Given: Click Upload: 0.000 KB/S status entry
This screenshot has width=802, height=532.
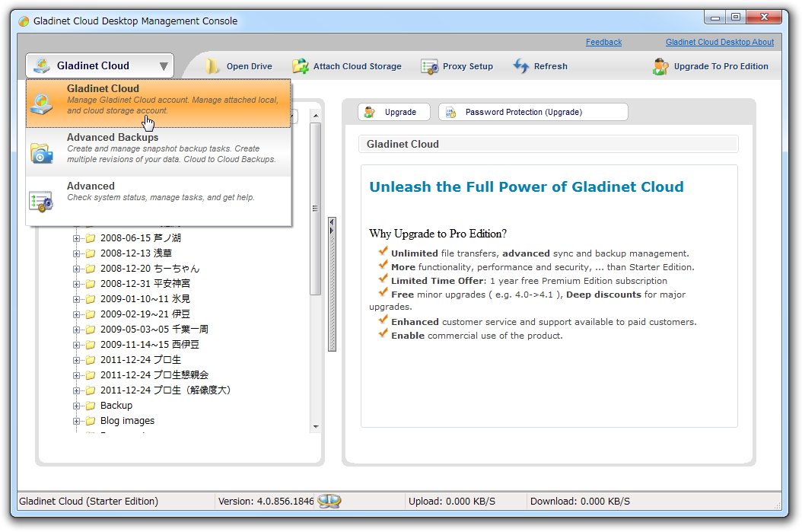Looking at the screenshot, I should (x=452, y=502).
